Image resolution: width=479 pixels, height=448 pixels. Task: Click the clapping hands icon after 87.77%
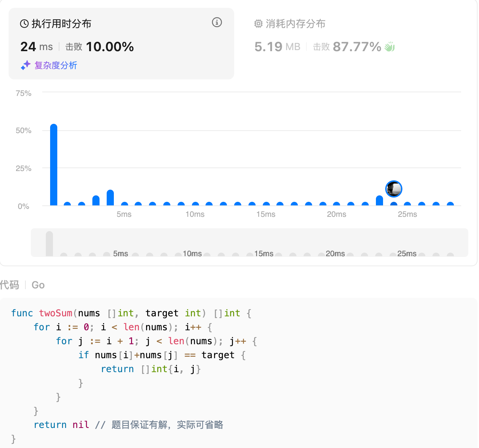click(x=390, y=47)
